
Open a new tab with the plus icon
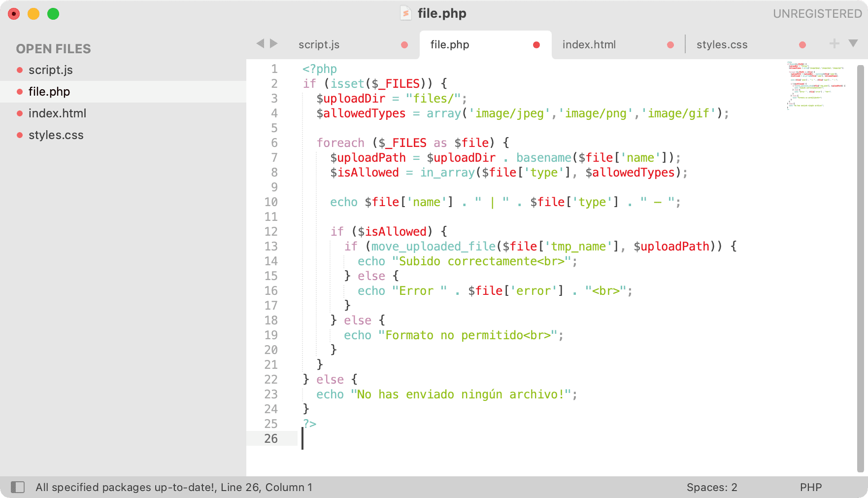coord(834,43)
